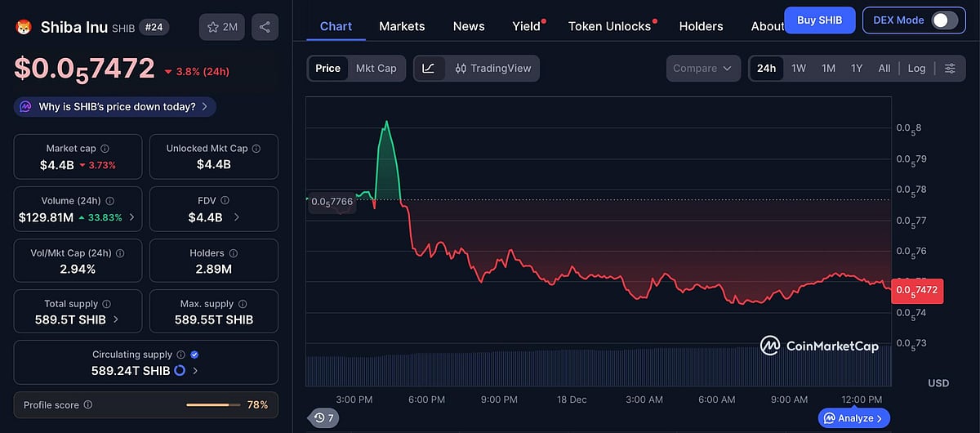Select Mkt Cap chart mode
The height and width of the screenshot is (433, 980).
coord(376,69)
